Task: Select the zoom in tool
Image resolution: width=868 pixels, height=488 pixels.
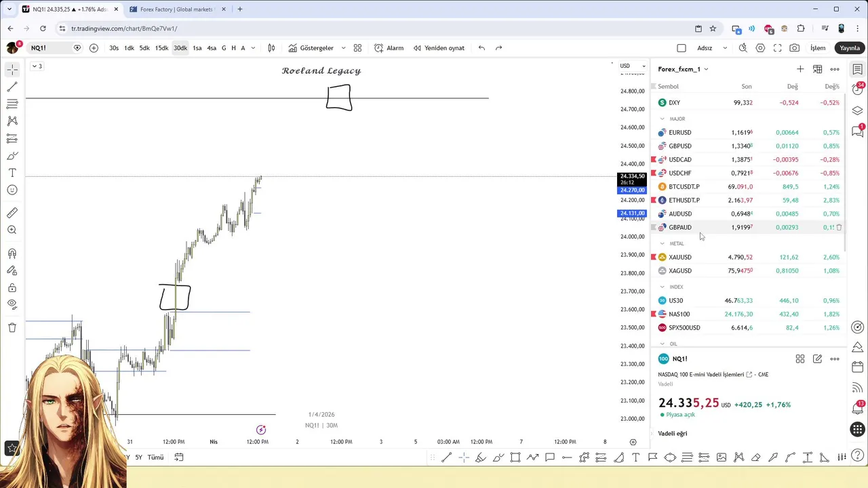Action: pos(12,230)
